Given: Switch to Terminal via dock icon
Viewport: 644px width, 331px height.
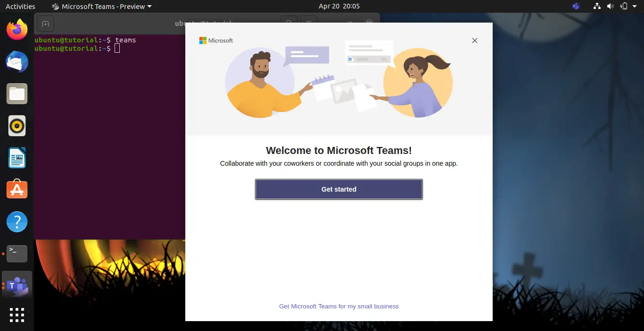Looking at the screenshot, I should 17,253.
